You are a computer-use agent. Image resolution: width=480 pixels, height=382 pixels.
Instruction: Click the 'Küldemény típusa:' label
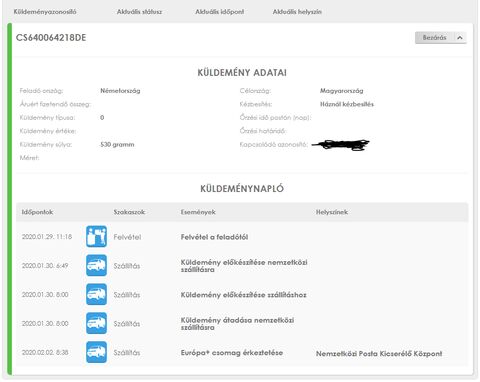pos(47,118)
